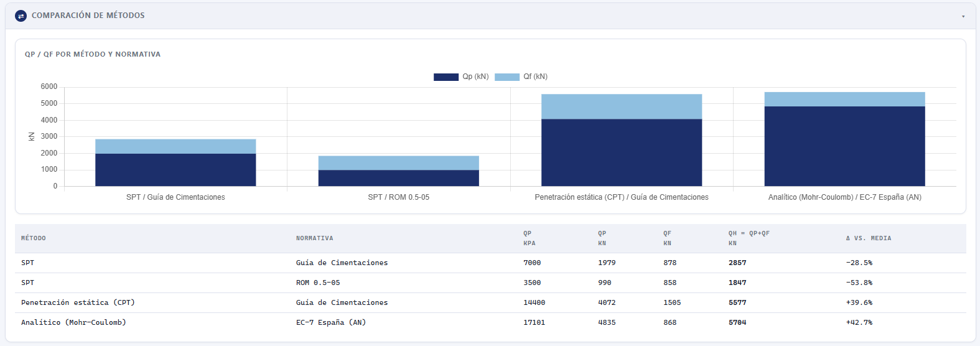
Task: Click the Qf bar for SPT / ROM 0.5-05
Action: [399, 163]
